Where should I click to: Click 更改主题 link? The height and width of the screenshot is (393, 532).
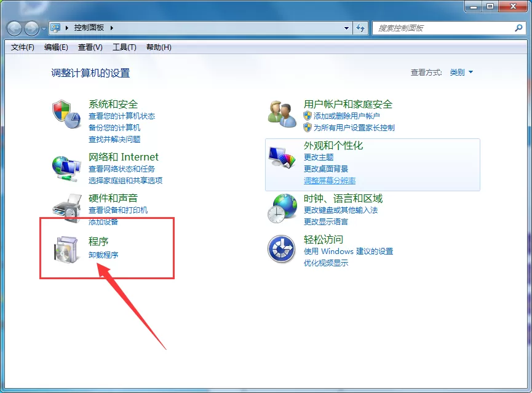(x=319, y=157)
